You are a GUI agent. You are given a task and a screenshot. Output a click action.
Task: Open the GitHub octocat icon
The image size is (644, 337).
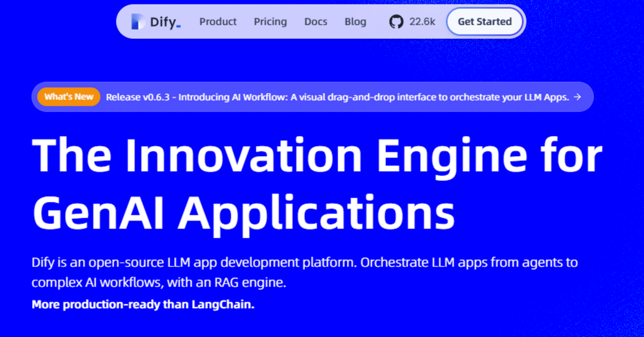click(396, 22)
